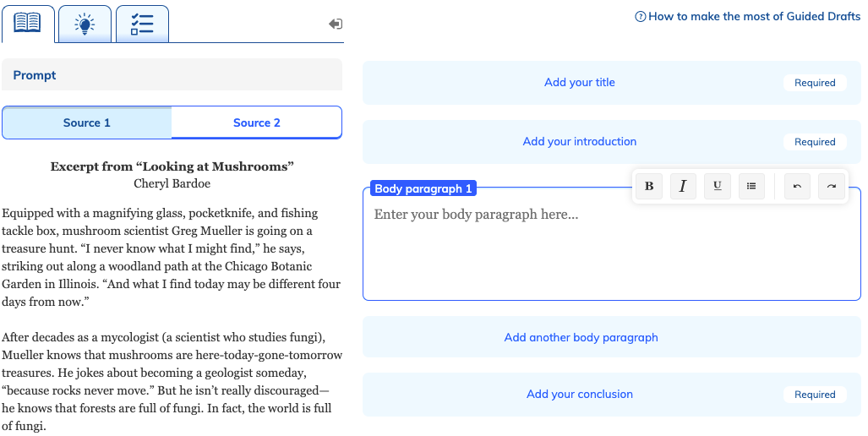Open How to make the most of Guided Drafts

coord(754,17)
